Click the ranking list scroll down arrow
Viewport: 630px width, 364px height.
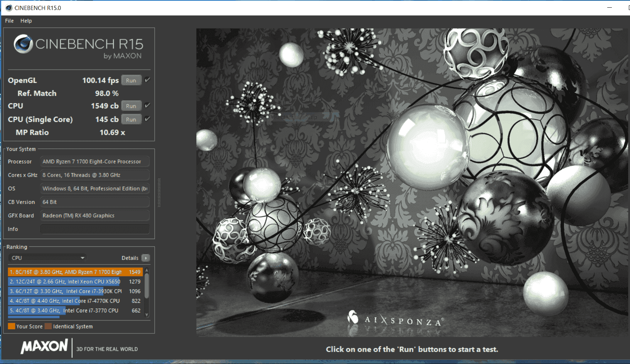[x=147, y=315]
